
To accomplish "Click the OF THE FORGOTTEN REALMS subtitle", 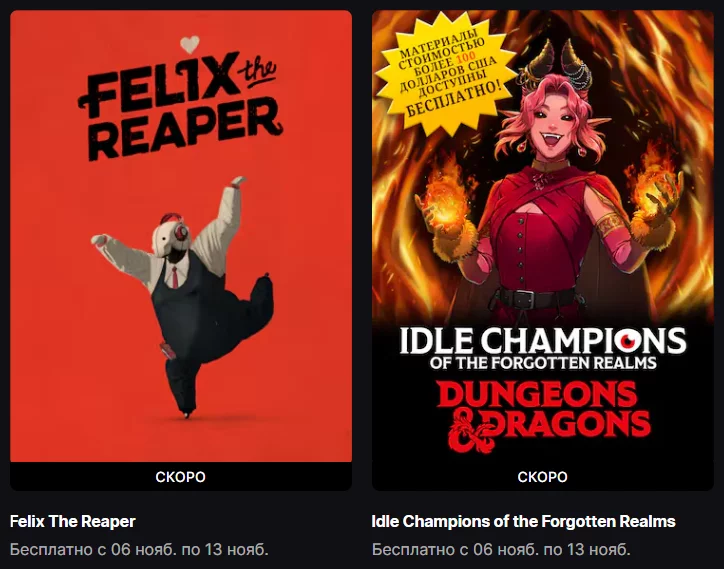I will coord(543,363).
